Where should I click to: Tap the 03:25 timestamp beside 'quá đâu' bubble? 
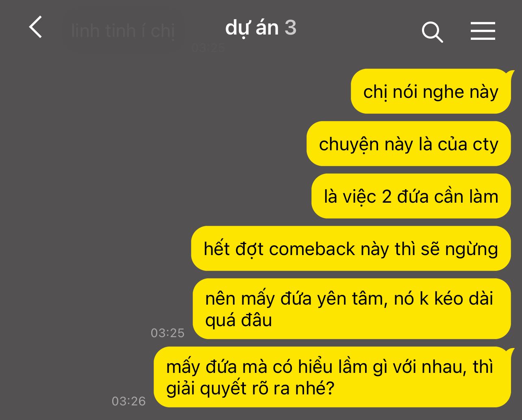tap(167, 333)
